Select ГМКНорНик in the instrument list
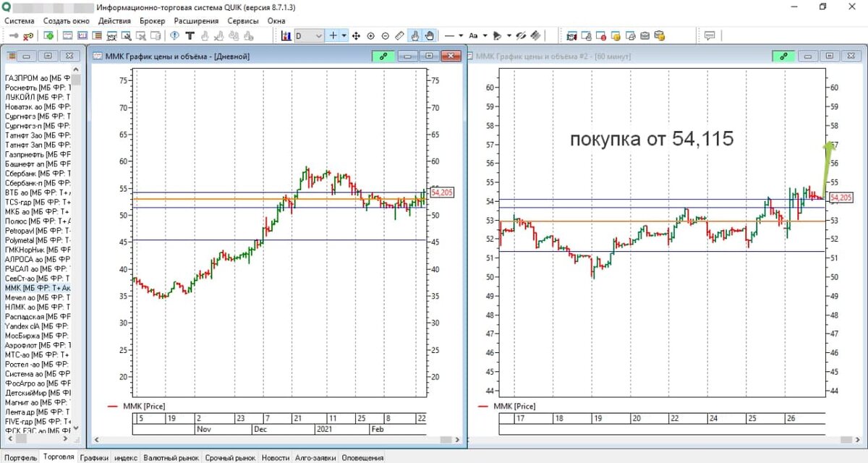868x463 pixels. pos(38,249)
